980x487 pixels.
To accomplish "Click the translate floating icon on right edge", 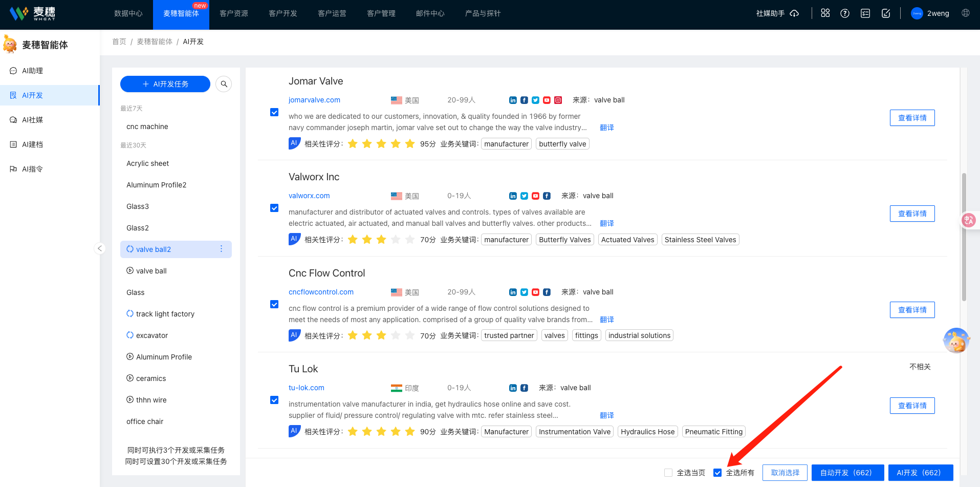I will point(969,220).
